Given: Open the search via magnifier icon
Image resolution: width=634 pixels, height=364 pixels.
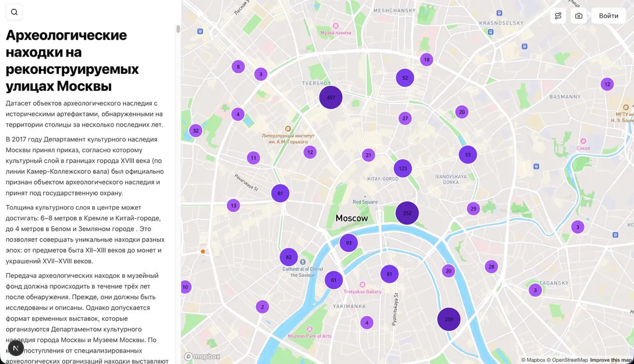Looking at the screenshot, I should point(14,12).
